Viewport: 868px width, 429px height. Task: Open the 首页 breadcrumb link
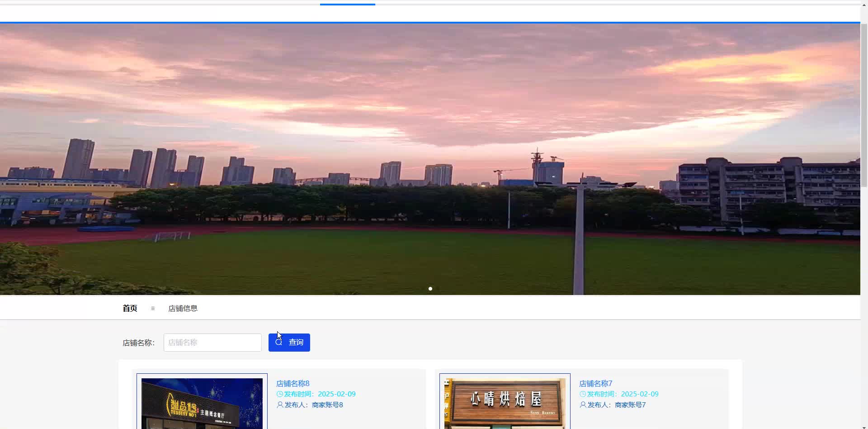pyautogui.click(x=130, y=308)
